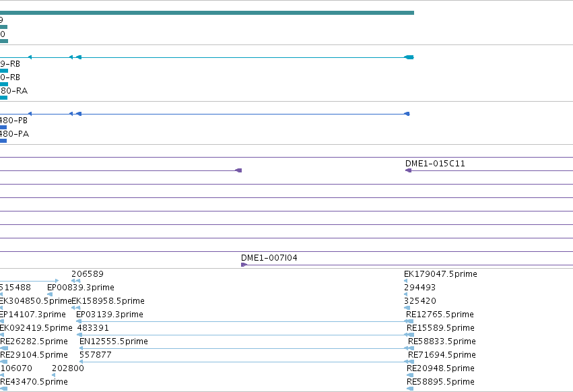573x392 pixels.
Task: Click the 0-RB transcript label
Action: (10, 77)
